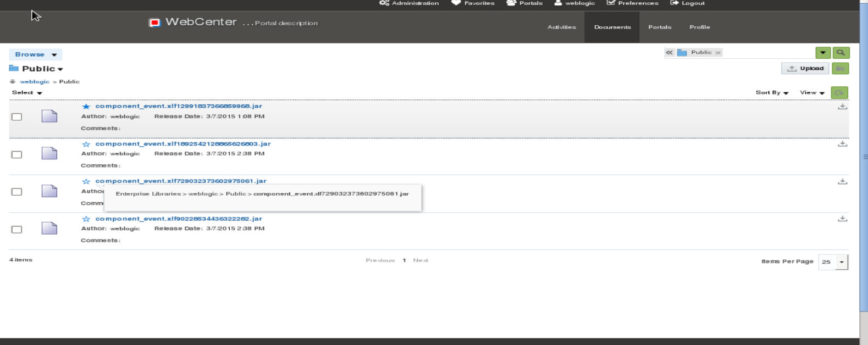
Task: Open the Portals tab next to Documents
Action: (x=660, y=27)
